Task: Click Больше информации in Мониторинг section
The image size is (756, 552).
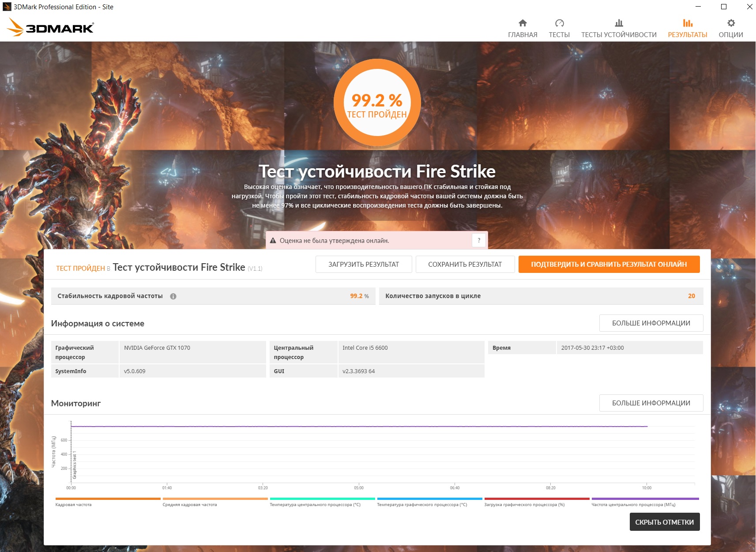Action: click(651, 403)
